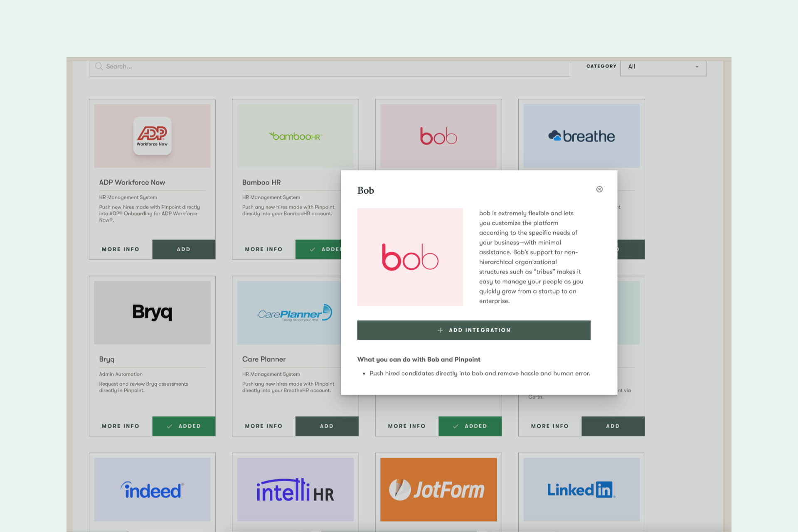Select the Bamboo HR logo thumbnail
Image resolution: width=798 pixels, height=532 pixels.
point(295,135)
